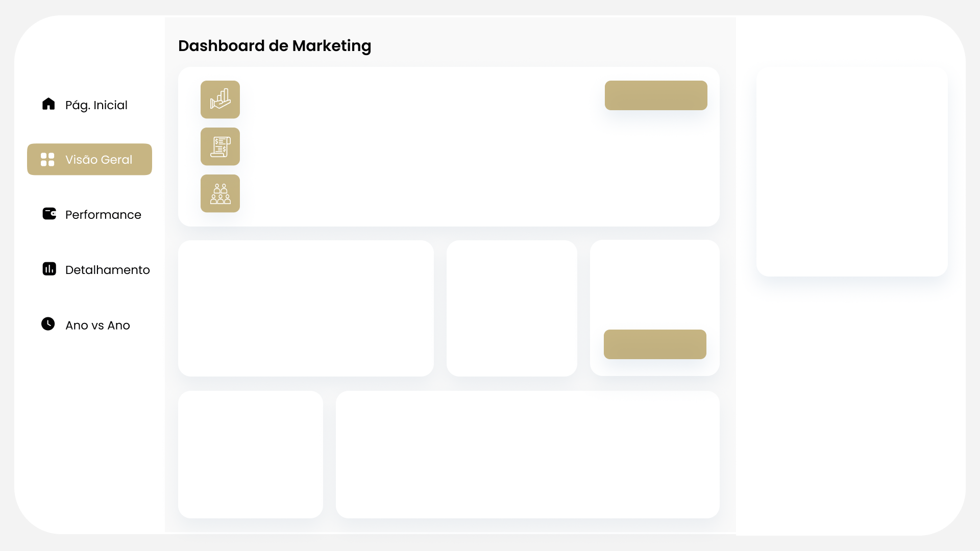Viewport: 980px width, 551px height.
Task: Select the wide card at the bottom
Action: coord(528,455)
